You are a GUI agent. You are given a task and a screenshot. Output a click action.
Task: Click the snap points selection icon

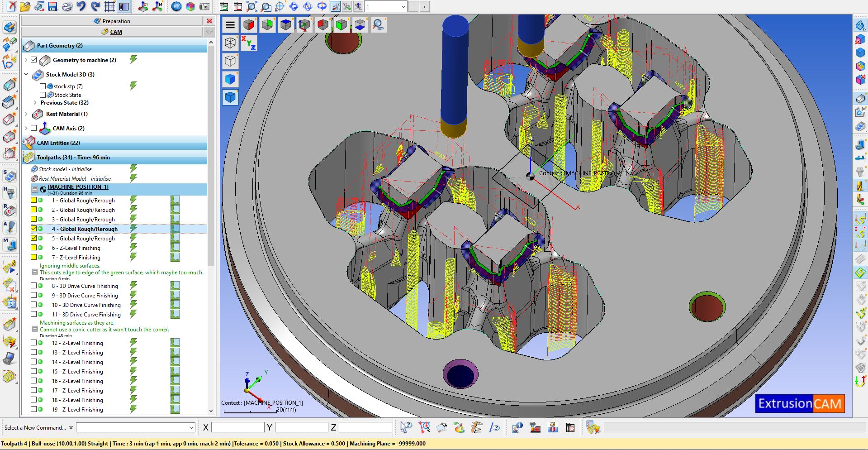coord(424,427)
